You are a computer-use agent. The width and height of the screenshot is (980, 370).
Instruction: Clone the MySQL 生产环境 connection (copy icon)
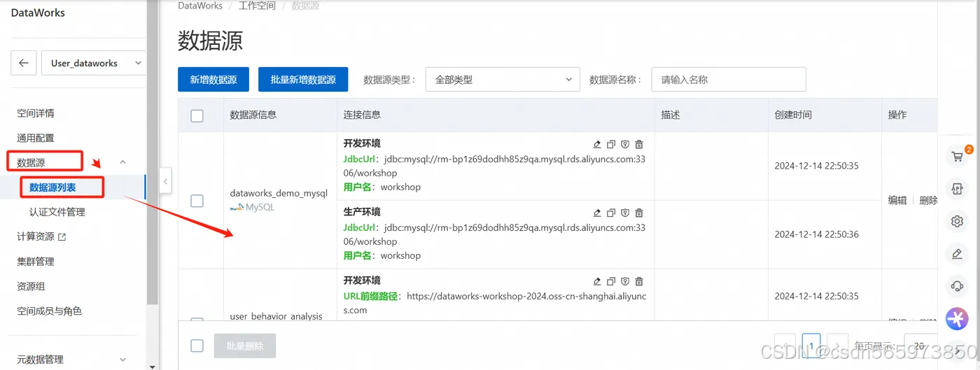pyautogui.click(x=611, y=213)
